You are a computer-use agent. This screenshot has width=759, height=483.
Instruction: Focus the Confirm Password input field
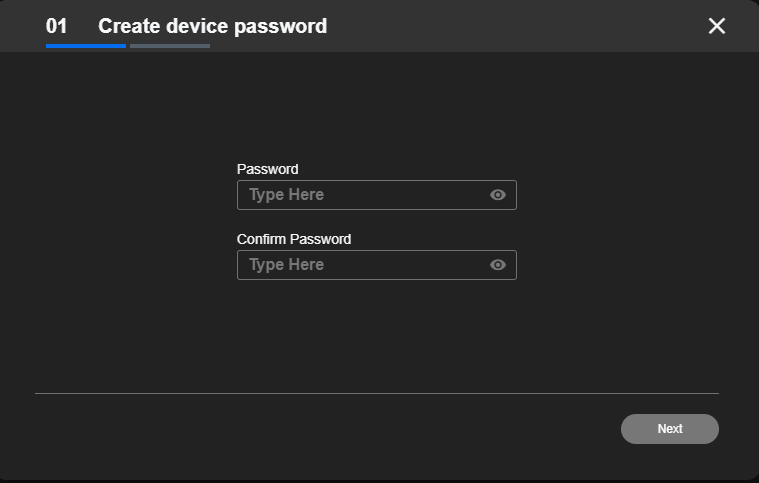pos(377,265)
